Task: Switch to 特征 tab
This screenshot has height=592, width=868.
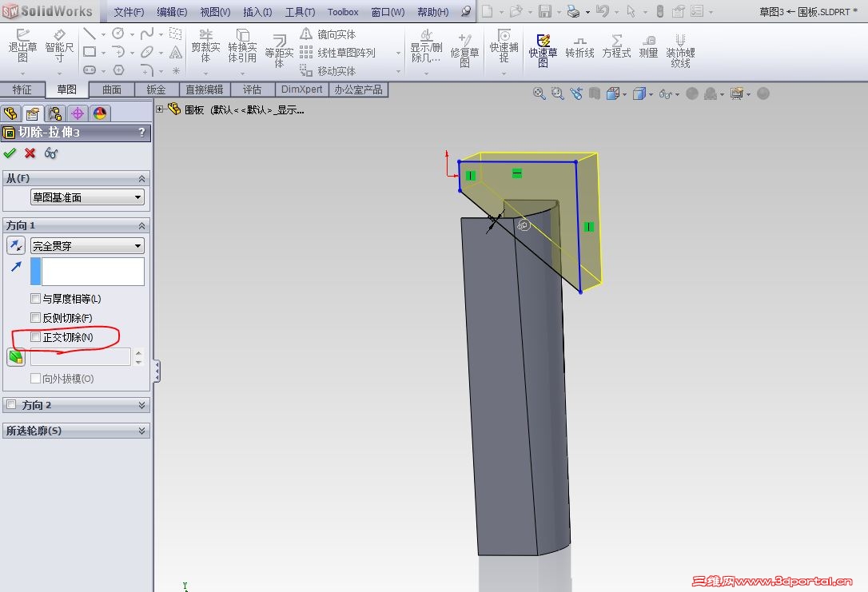Action: pos(22,89)
